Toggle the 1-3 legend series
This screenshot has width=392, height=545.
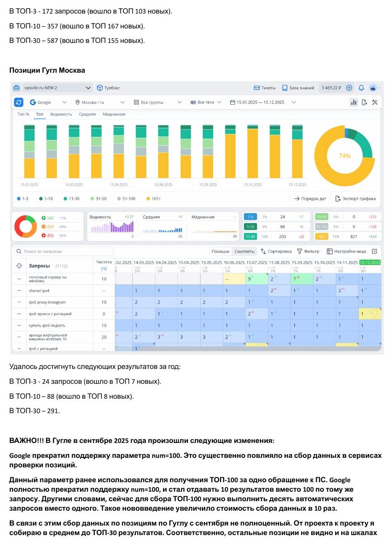24,198
